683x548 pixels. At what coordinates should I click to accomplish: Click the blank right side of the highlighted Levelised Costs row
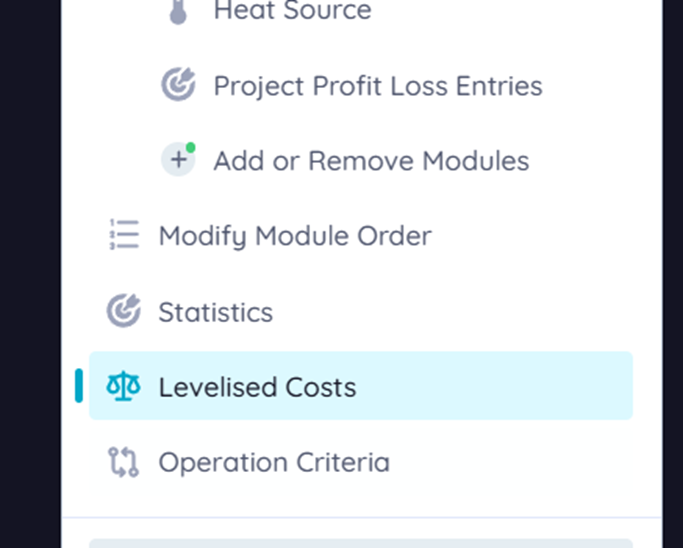520,386
